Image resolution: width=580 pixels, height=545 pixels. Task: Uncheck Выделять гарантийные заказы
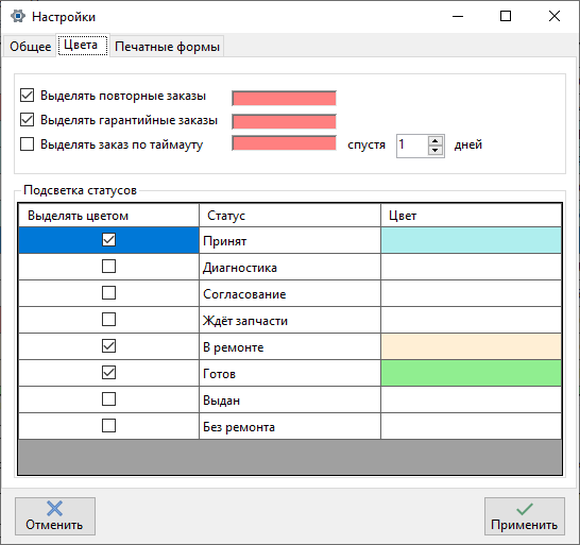pos(27,120)
